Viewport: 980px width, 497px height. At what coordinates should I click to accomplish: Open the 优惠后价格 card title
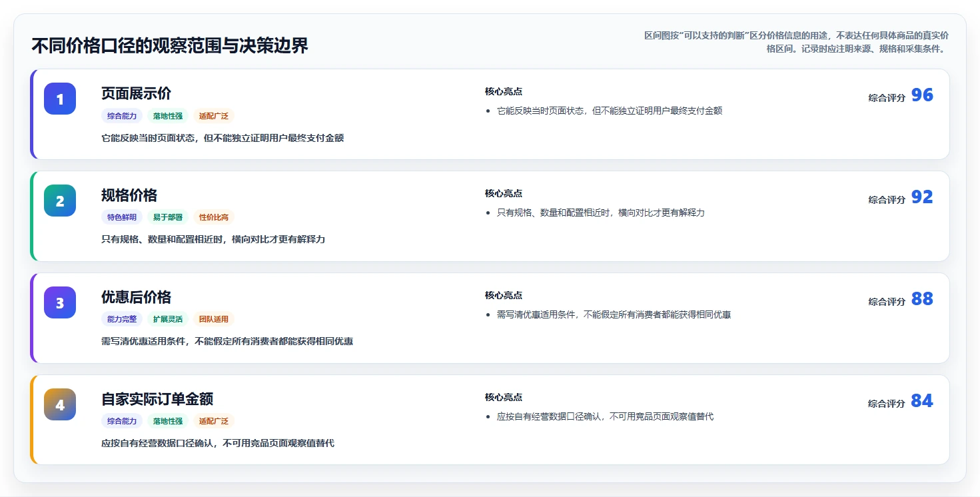[137, 297]
